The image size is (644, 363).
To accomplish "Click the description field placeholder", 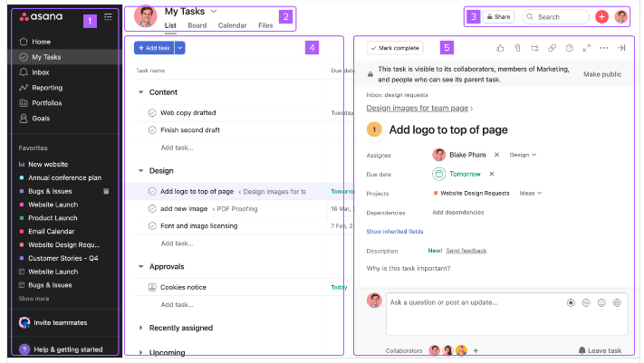I will (409, 269).
